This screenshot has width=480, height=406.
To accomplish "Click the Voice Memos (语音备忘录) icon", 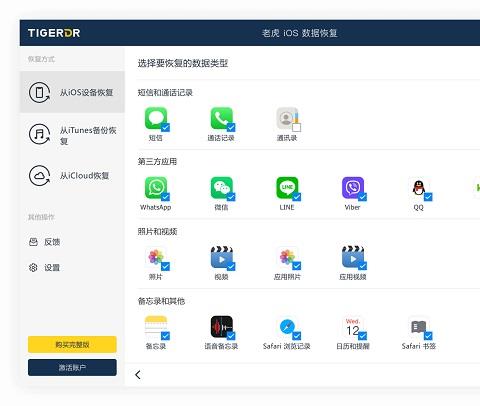I will coord(221,327).
